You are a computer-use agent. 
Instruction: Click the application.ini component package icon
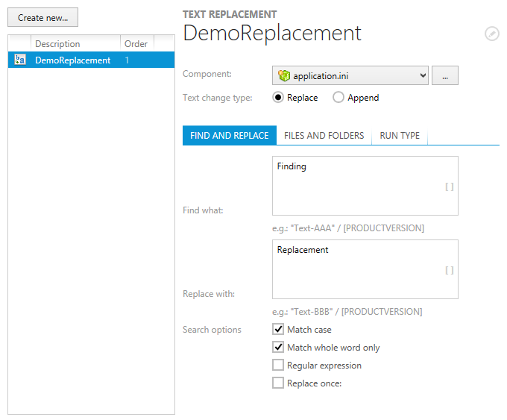[x=283, y=75]
